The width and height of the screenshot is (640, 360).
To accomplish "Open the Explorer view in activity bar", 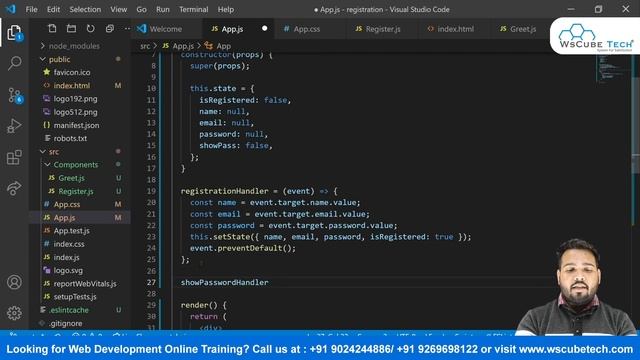I will pyautogui.click(x=14, y=33).
